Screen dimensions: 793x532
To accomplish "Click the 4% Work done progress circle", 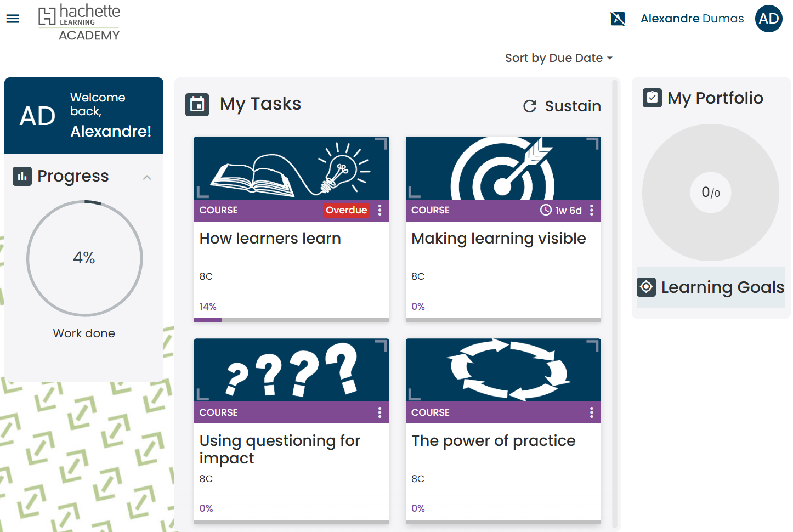I will 84,258.
